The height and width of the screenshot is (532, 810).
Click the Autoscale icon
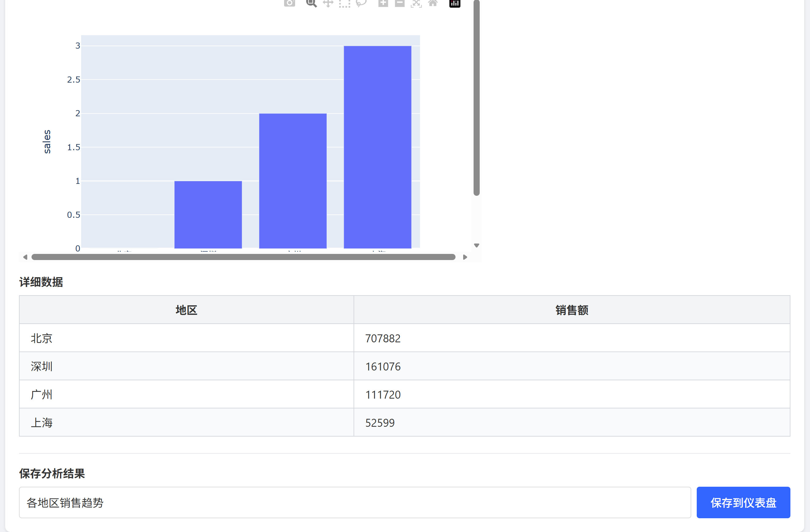(416, 3)
